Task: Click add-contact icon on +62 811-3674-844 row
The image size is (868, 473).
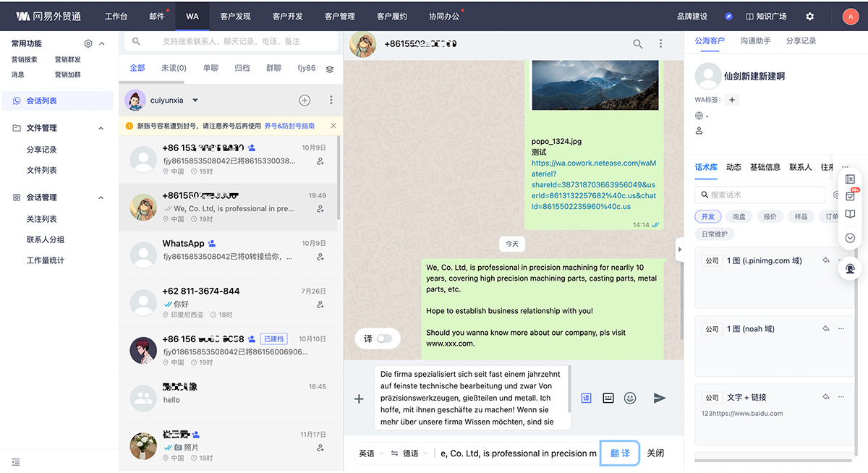Action: tap(320, 304)
